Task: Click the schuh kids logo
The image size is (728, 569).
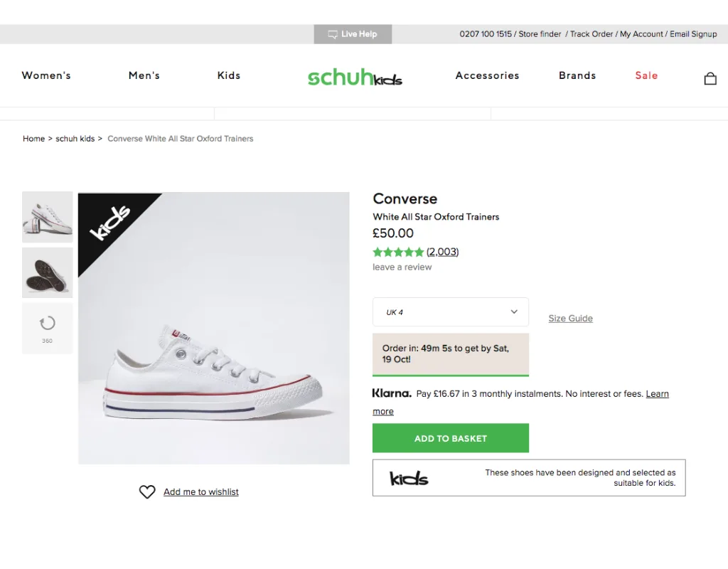Action: pyautogui.click(x=355, y=77)
